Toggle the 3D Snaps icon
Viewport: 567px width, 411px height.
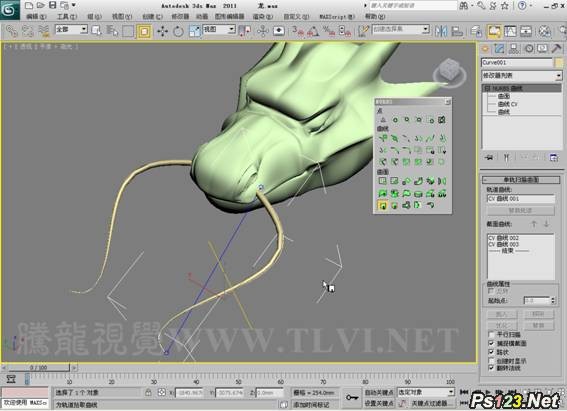tap(298, 31)
